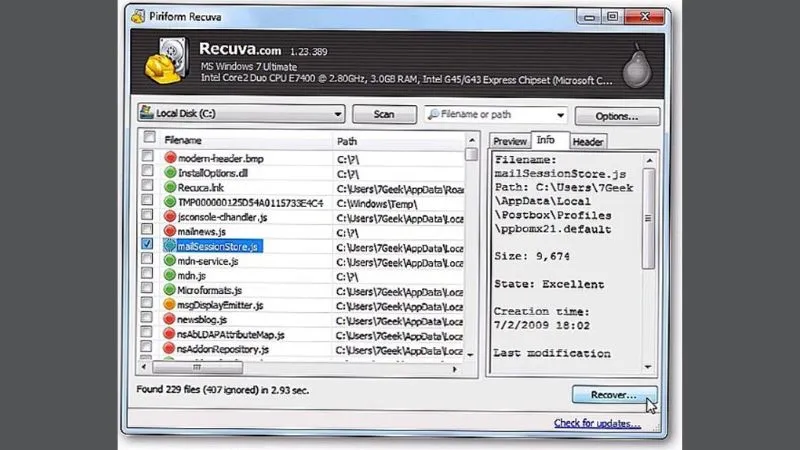800x450 pixels.
Task: Click the Info panel scroll-up arrow
Action: (x=649, y=161)
